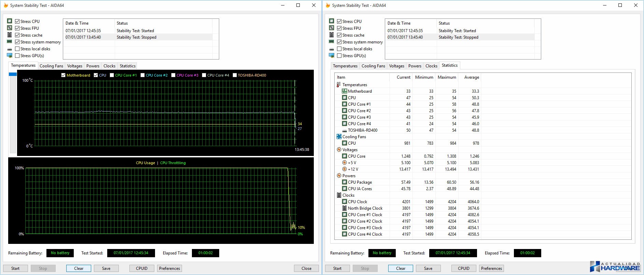Click the blue graph scale slider

point(13,74)
